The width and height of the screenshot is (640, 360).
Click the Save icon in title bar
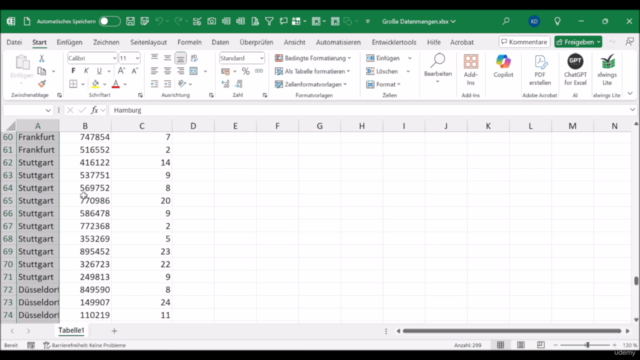tap(130, 21)
